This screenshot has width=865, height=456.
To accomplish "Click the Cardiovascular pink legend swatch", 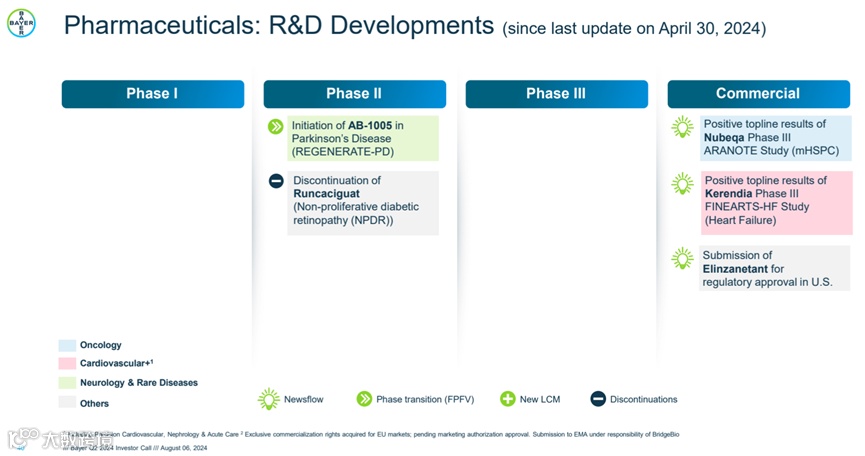I will coord(67,363).
